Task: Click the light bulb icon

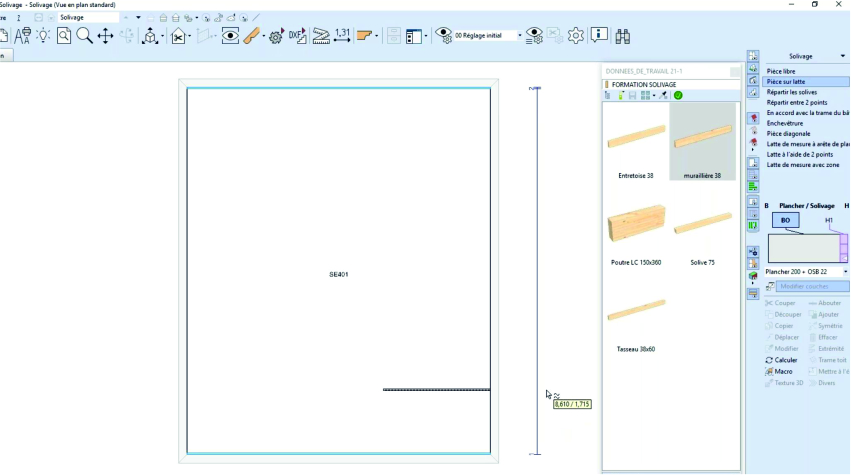Action: click(x=43, y=36)
